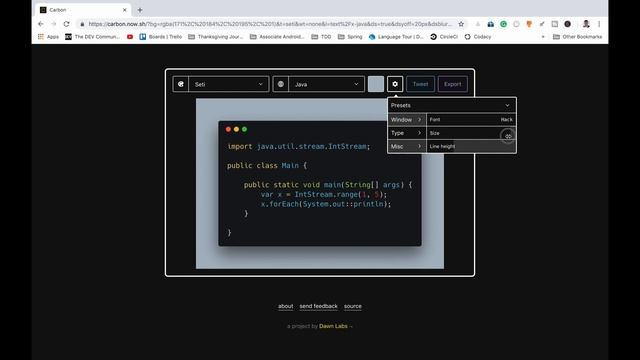Click the browser back arrow
This screenshot has width=640, height=360.
coord(41,24)
